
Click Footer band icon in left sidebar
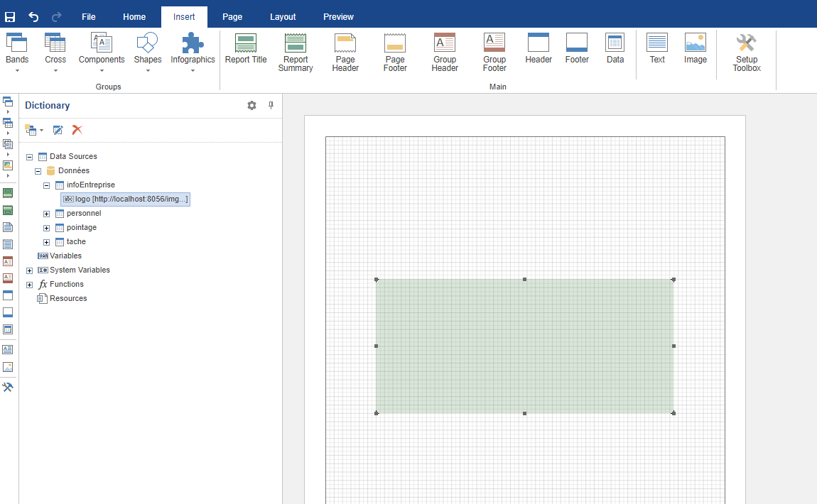coord(8,312)
